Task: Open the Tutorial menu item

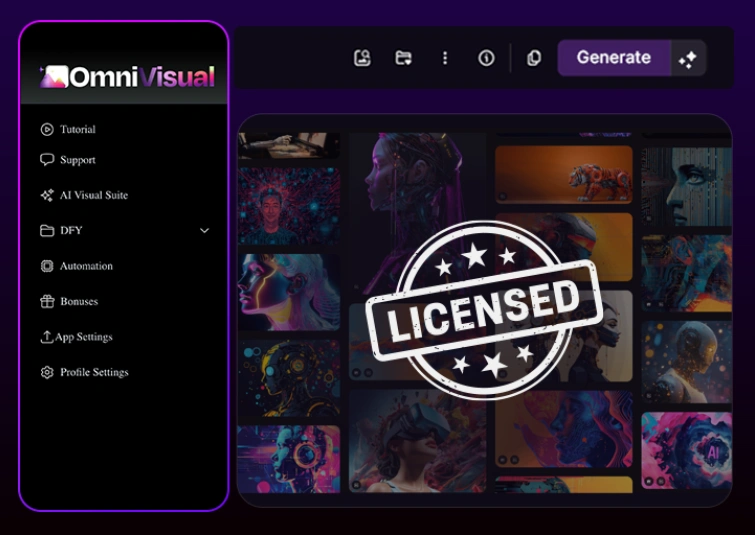Action: [x=78, y=129]
